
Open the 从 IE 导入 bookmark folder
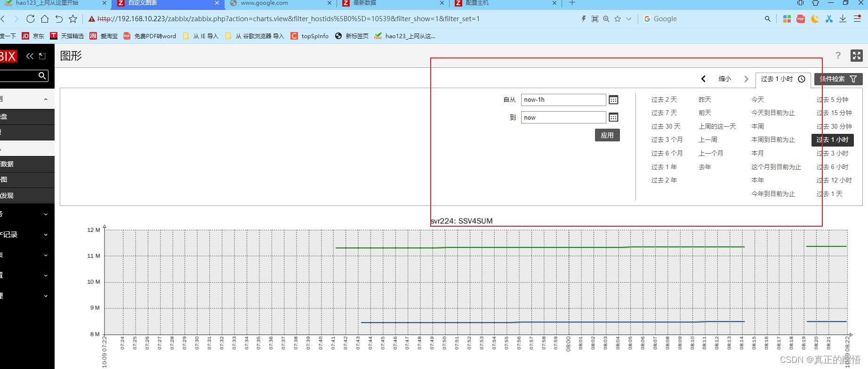pos(201,36)
